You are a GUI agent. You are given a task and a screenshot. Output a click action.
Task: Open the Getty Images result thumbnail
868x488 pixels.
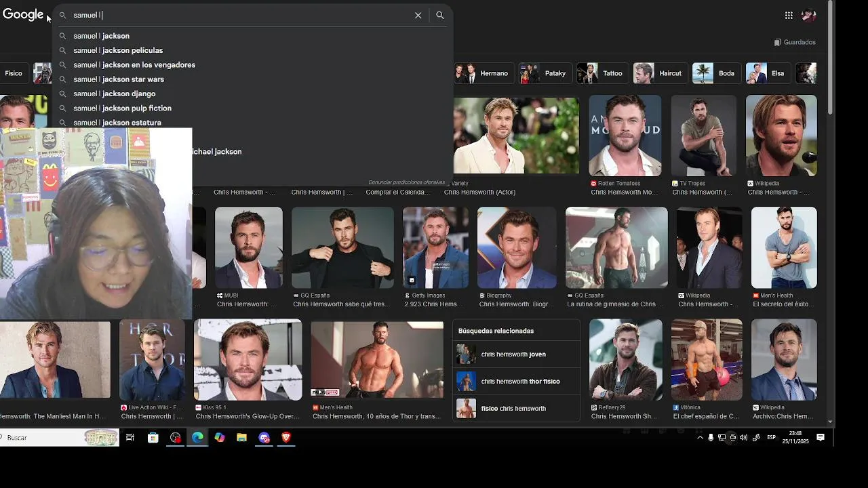pos(435,247)
